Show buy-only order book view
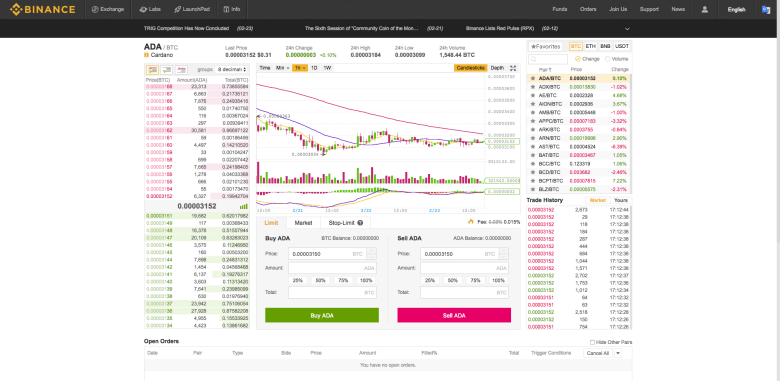This screenshot has height=381, width=780. (167, 70)
